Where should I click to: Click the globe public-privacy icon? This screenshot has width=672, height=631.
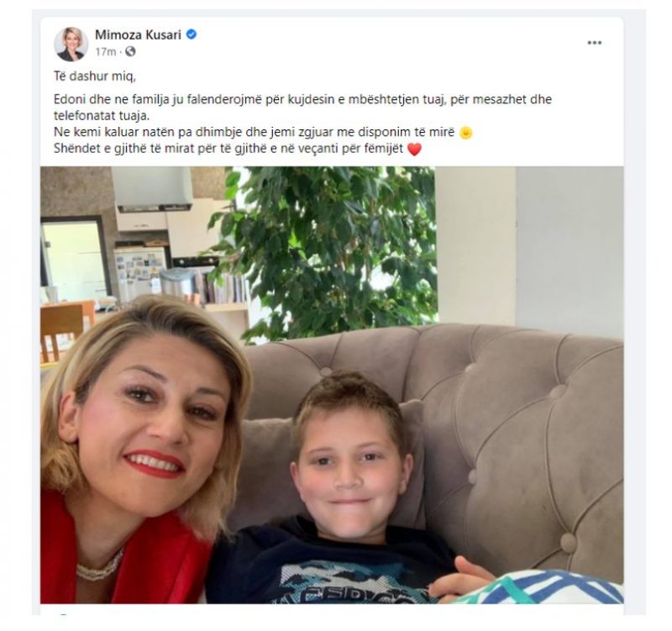[130, 51]
